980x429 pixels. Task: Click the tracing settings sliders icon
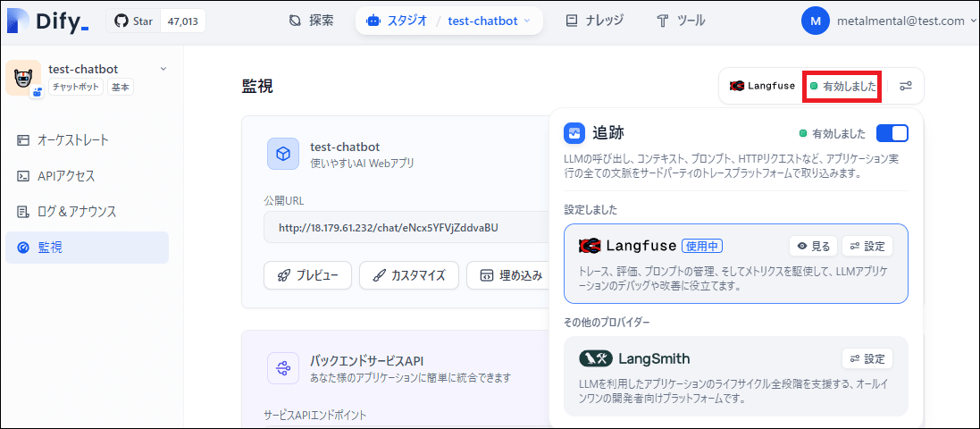tap(905, 86)
